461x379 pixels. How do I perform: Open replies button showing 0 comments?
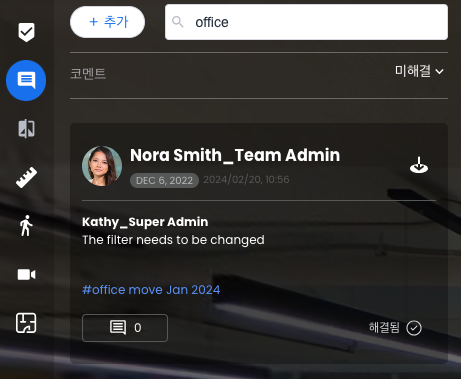coord(125,328)
